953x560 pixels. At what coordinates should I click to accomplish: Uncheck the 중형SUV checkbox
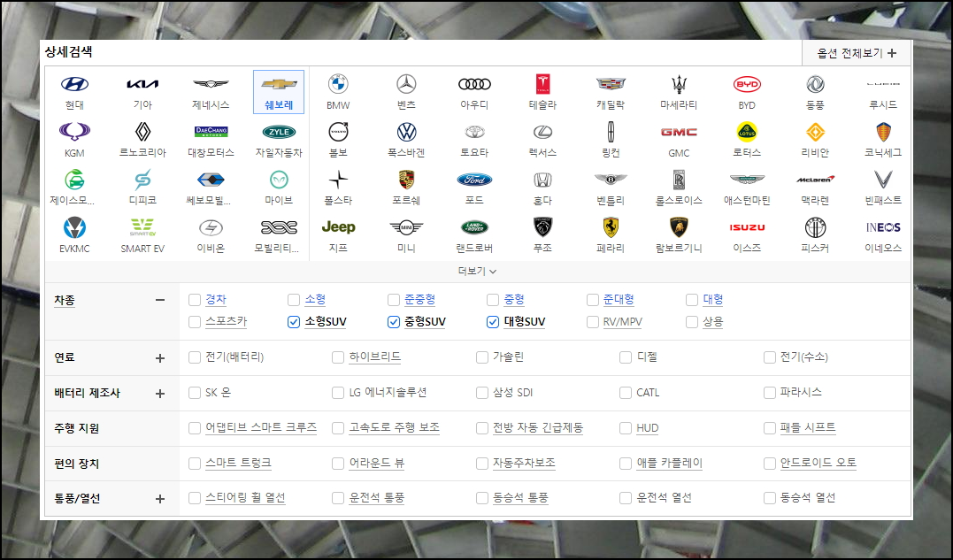(x=393, y=322)
